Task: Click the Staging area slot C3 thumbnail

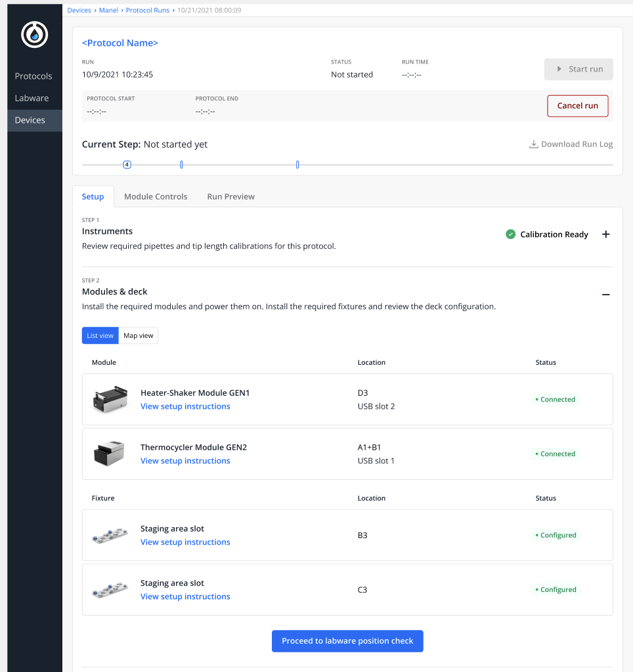Action: [110, 589]
